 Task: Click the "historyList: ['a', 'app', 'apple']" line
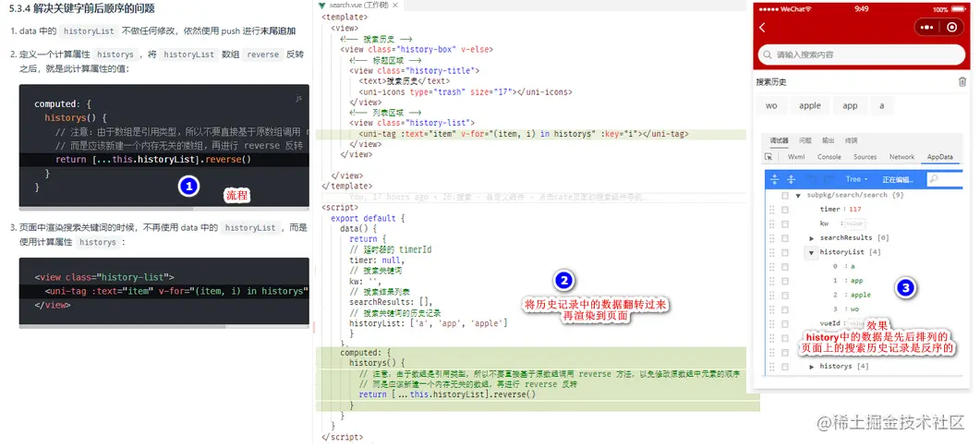click(429, 322)
